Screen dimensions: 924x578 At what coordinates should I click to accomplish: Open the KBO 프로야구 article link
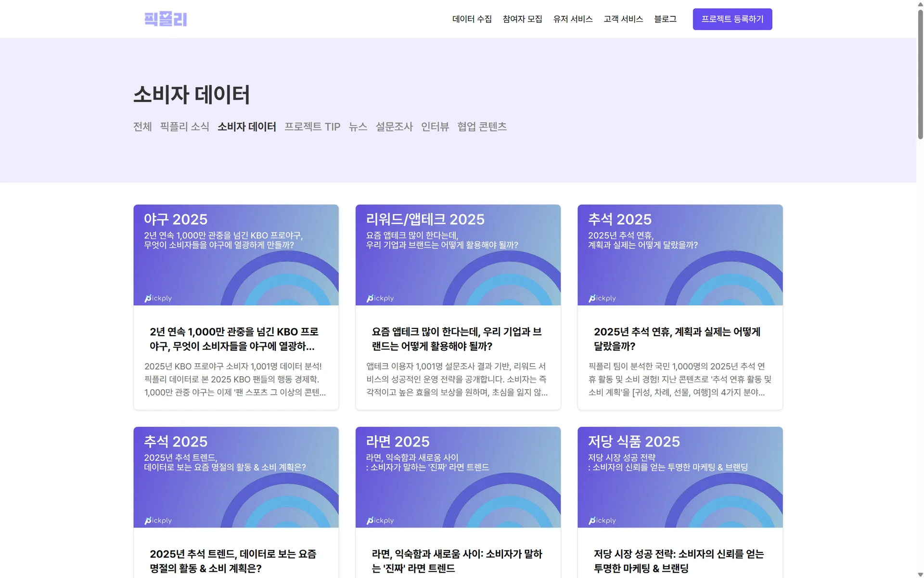pos(235,339)
